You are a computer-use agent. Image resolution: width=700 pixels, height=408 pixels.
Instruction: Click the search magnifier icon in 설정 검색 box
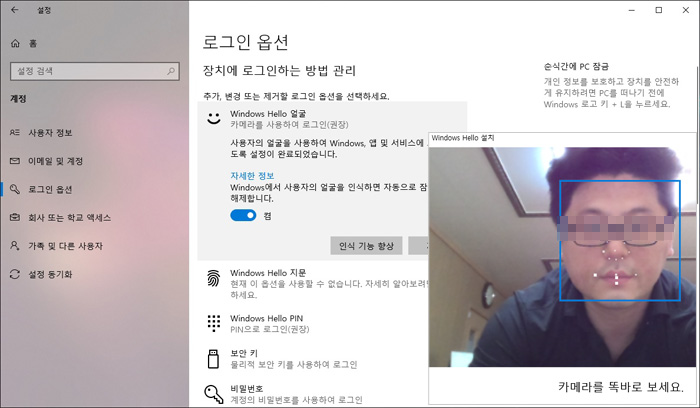click(x=171, y=71)
